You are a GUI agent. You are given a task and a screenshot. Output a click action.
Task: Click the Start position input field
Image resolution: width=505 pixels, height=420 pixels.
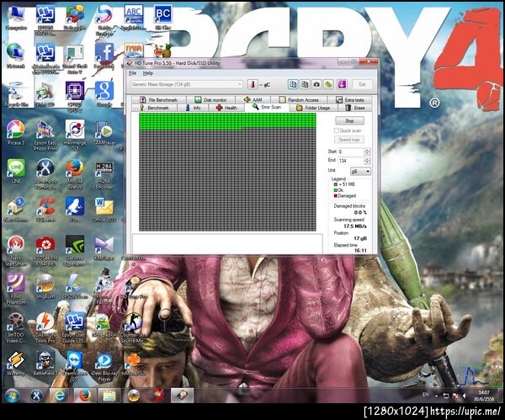(351, 152)
